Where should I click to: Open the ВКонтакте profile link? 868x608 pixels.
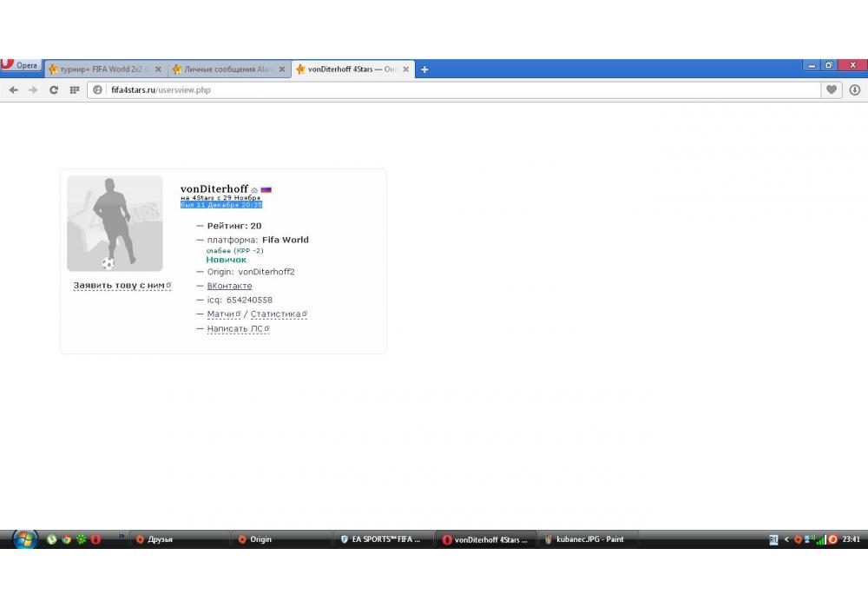(x=229, y=286)
